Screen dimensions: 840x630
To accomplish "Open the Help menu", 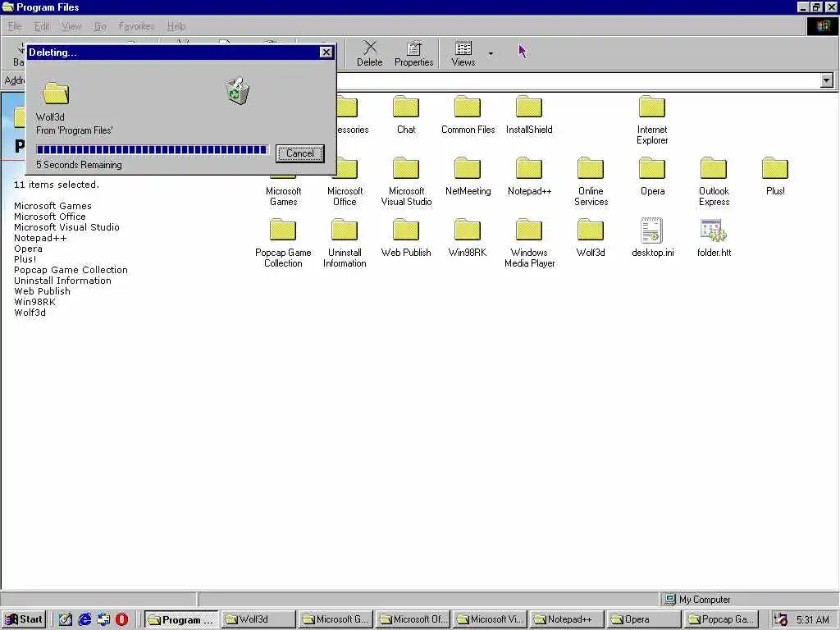I will coord(176,26).
